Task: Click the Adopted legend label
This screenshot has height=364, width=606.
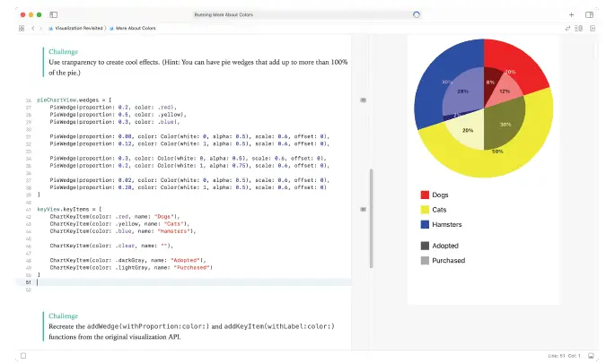Action: tap(445, 246)
